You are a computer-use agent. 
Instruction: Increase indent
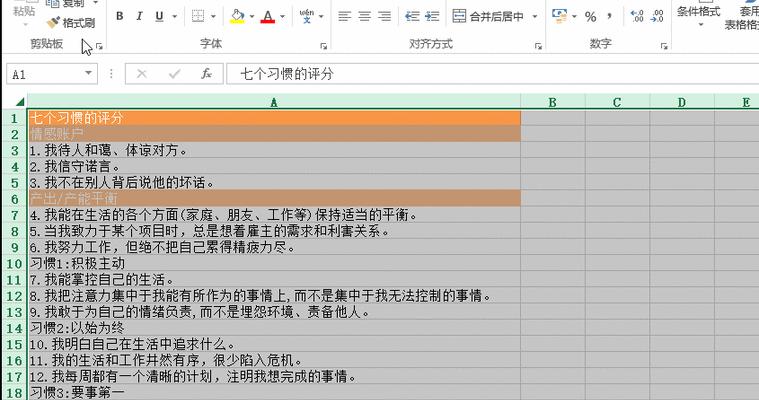coord(432,16)
